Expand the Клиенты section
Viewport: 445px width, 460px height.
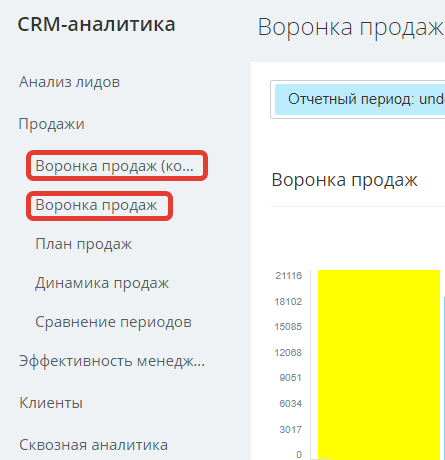point(51,403)
